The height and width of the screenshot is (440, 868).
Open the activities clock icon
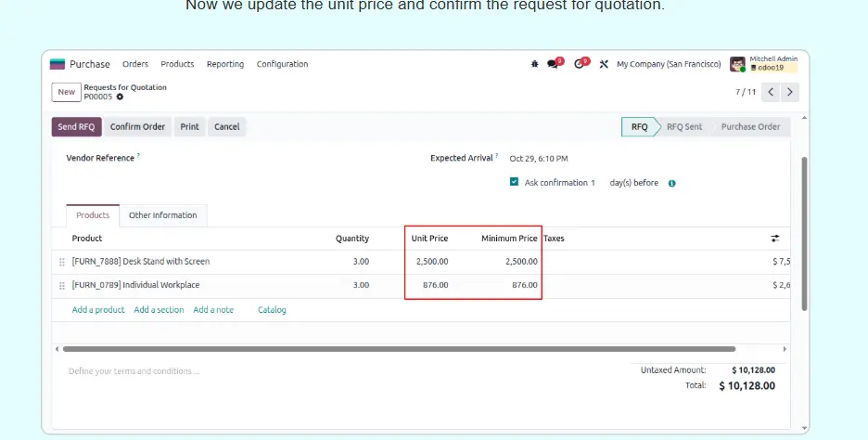[x=580, y=64]
